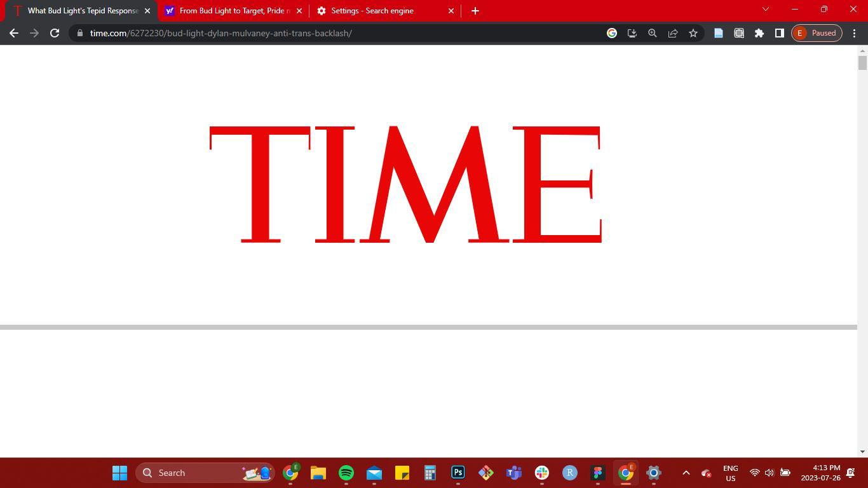Image resolution: width=868 pixels, height=488 pixels.
Task: Open the zoom magnifier in the address bar
Action: [x=653, y=33]
